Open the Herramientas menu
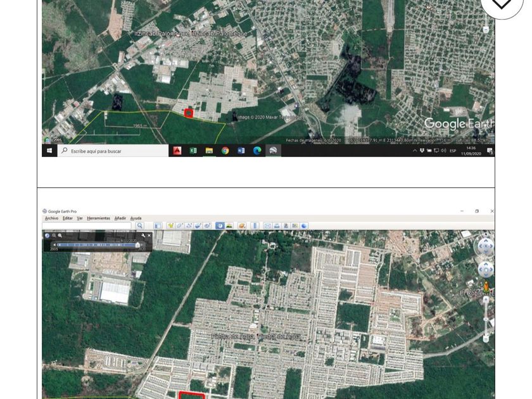 98,218
